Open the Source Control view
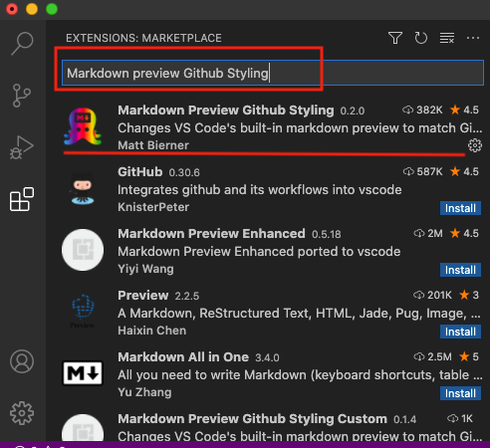The height and width of the screenshot is (448, 490). (x=22, y=96)
